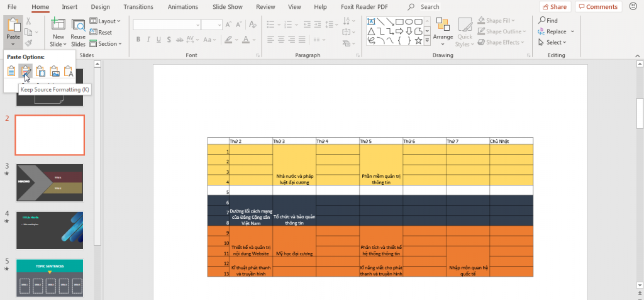Collapse the ribbon with the chevron
Screen dimensions: 644x300
(638, 55)
